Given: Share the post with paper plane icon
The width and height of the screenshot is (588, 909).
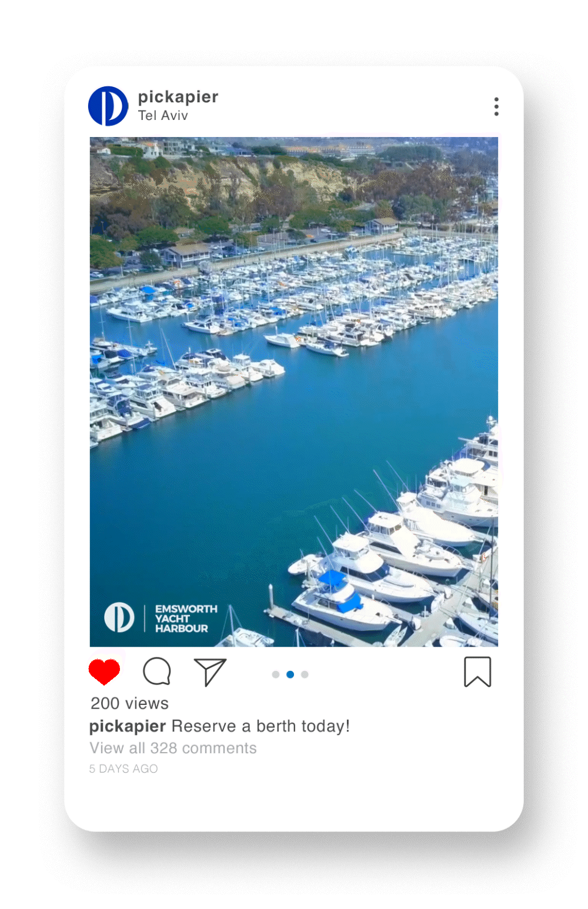Looking at the screenshot, I should pyautogui.click(x=210, y=672).
